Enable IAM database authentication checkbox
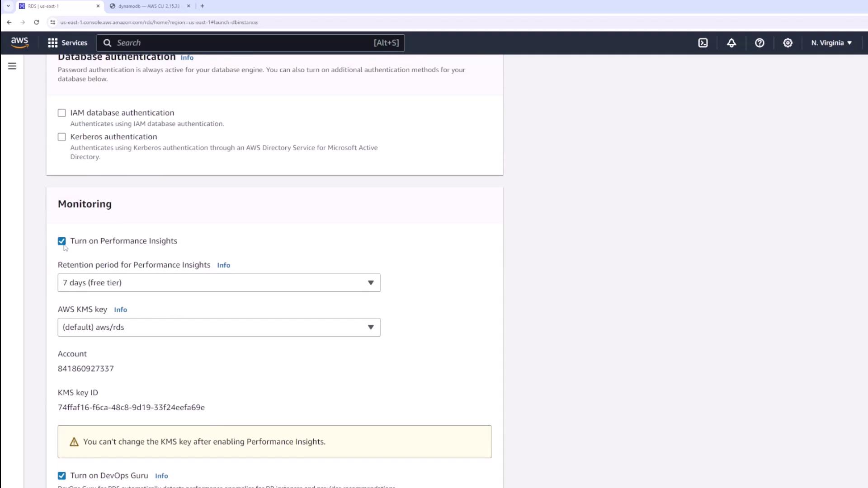The image size is (868, 488). tap(62, 113)
